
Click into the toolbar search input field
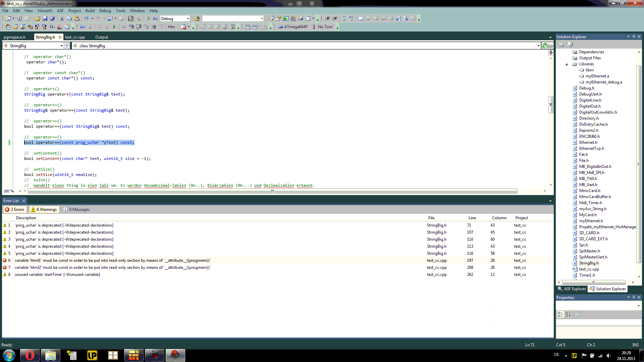(231, 18)
